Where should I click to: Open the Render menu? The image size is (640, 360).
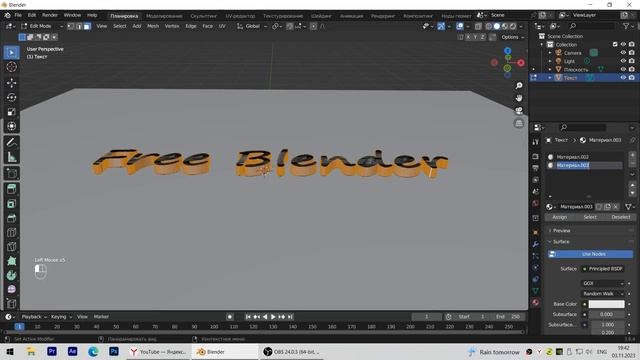(x=50, y=15)
